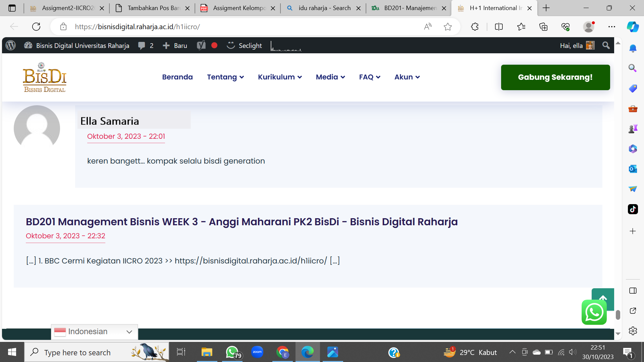Image resolution: width=644 pixels, height=362 pixels.
Task: Open Bisnis Digital Universitas Raharja dashboard link
Action: coord(77,46)
